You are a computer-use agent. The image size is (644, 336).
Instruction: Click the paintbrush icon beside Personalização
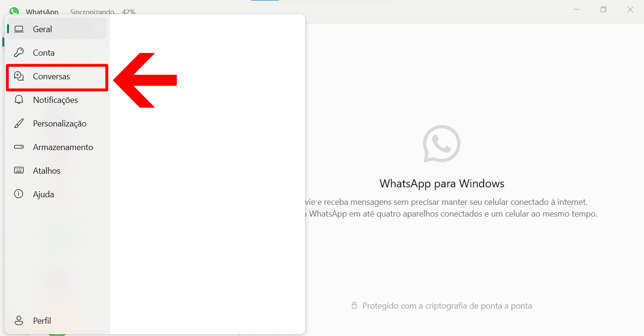19,124
